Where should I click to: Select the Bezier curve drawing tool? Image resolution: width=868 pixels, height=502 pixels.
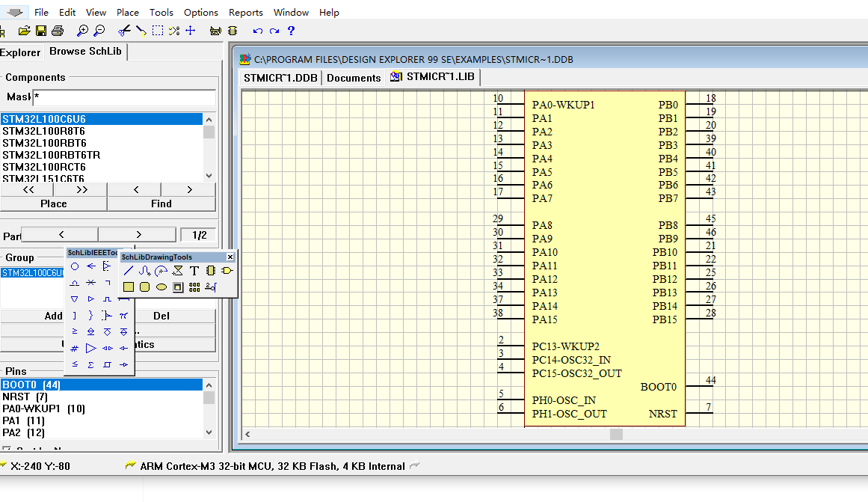pyautogui.click(x=144, y=270)
